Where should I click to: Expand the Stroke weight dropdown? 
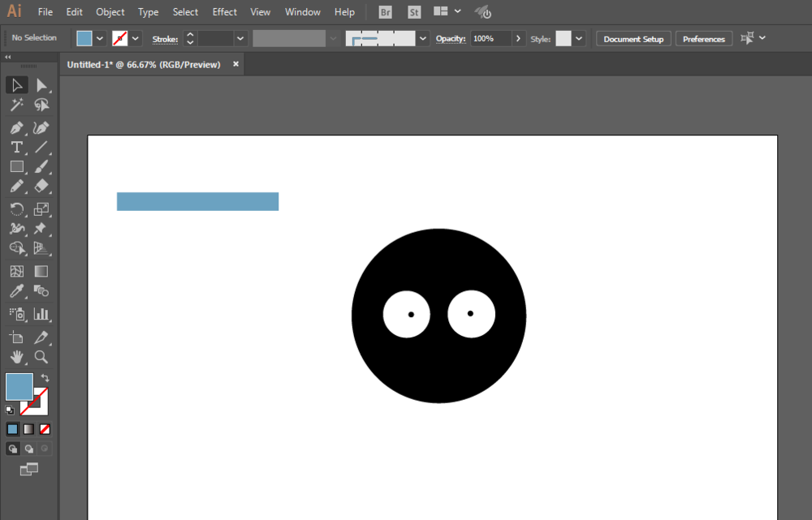click(240, 38)
